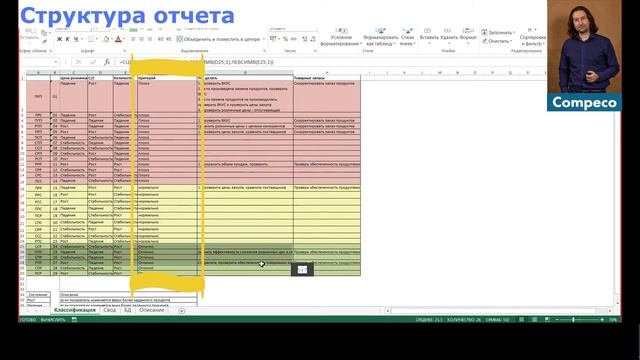The height and width of the screenshot is (360, 640).
Task: Apply fill color bucket
Action: (106, 39)
